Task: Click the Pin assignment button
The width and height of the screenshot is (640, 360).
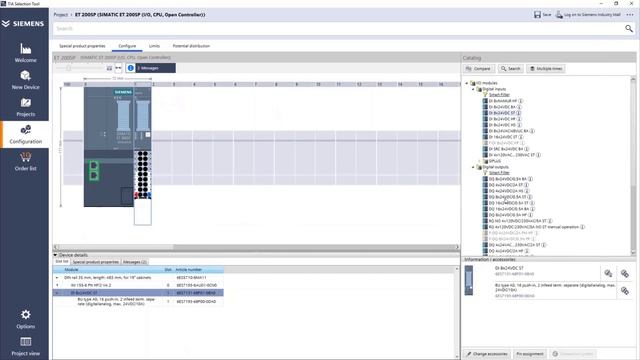Action: click(x=529, y=354)
